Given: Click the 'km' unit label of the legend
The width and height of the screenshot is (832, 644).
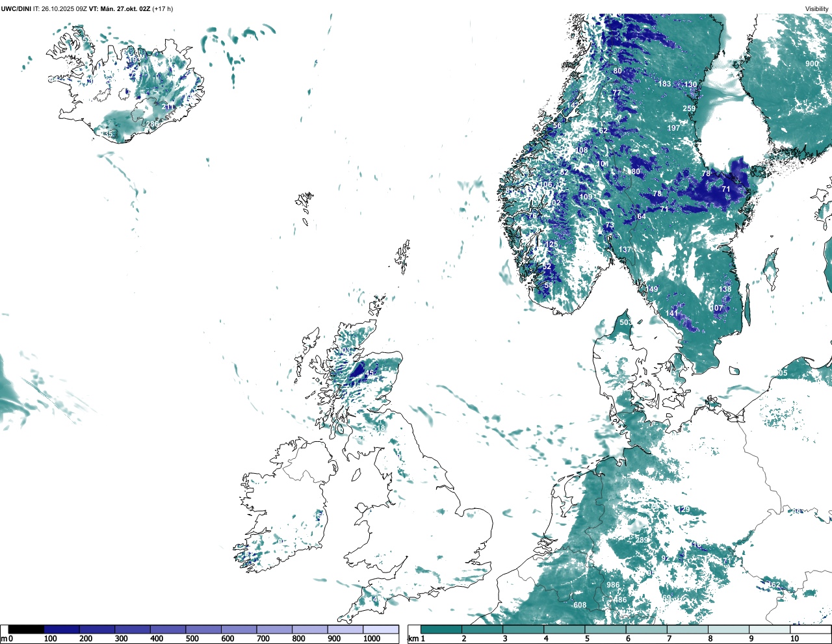Looking at the screenshot, I should 413,639.
